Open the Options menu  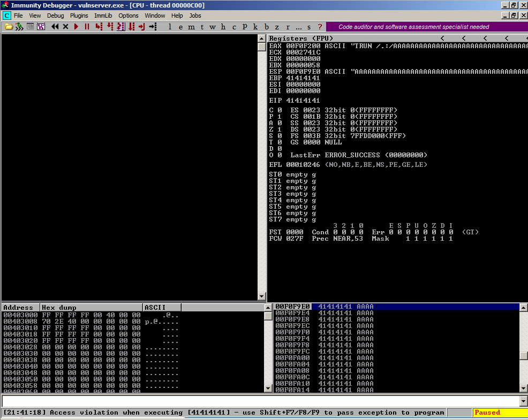click(129, 16)
